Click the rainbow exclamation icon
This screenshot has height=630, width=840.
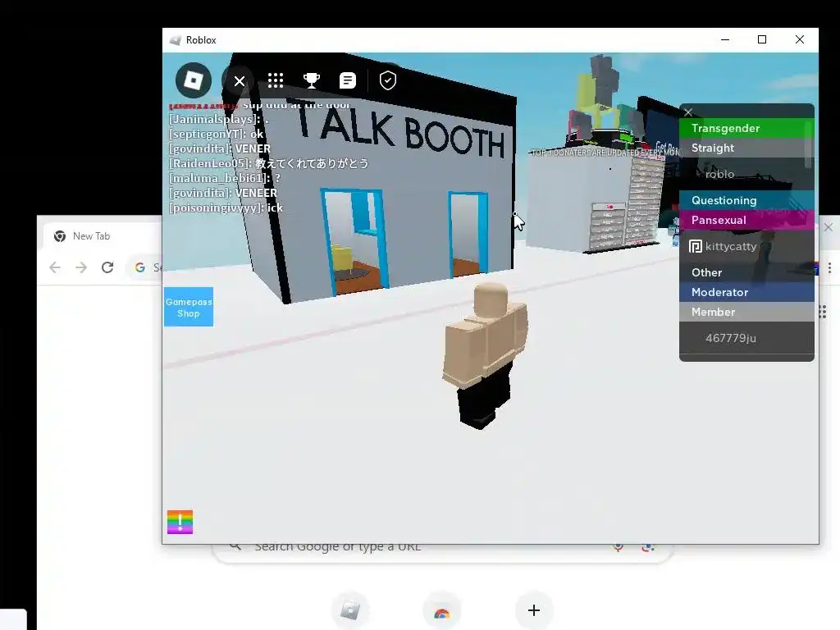pos(180,522)
